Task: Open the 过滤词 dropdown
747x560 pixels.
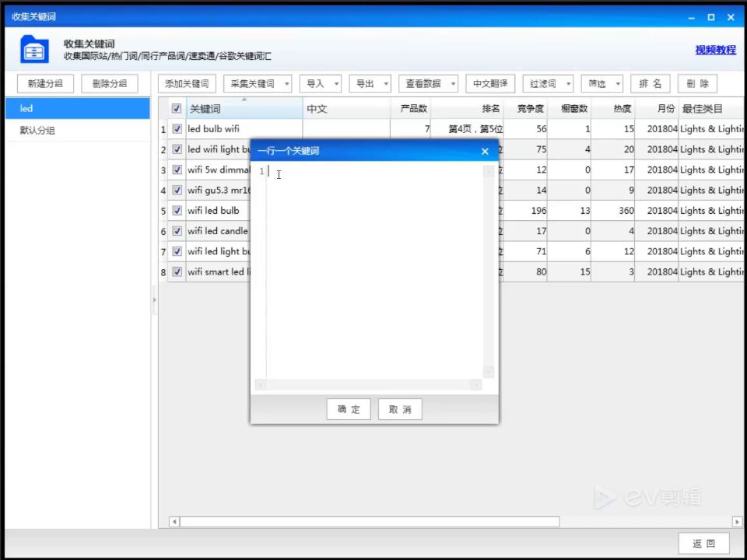Action: click(x=548, y=84)
